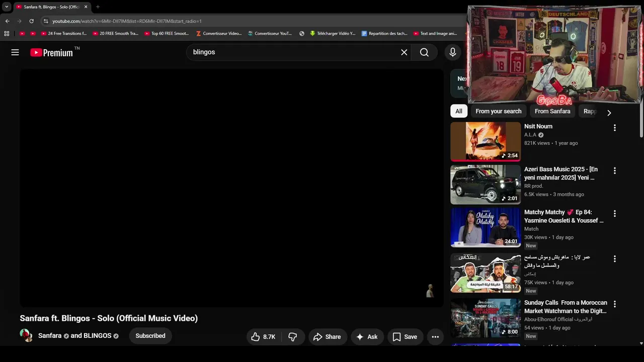Select the From your search chip
Image resolution: width=644 pixels, height=362 pixels.
click(499, 111)
